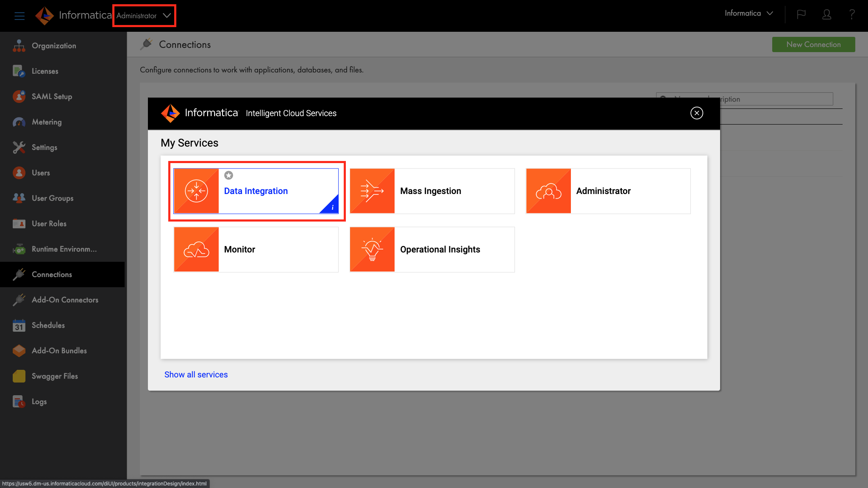Open Runtime Environments in the sidebar

click(x=62, y=249)
